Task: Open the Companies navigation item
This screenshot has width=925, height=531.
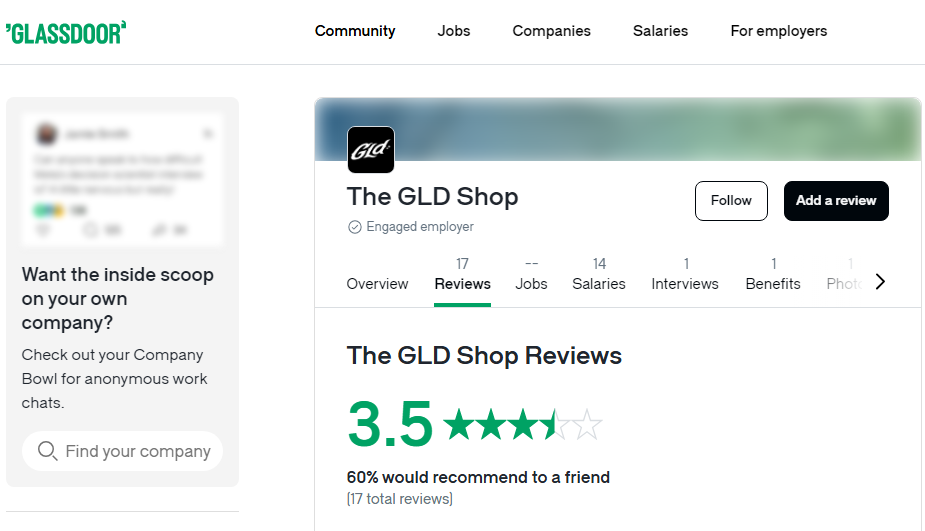Action: pos(552,31)
